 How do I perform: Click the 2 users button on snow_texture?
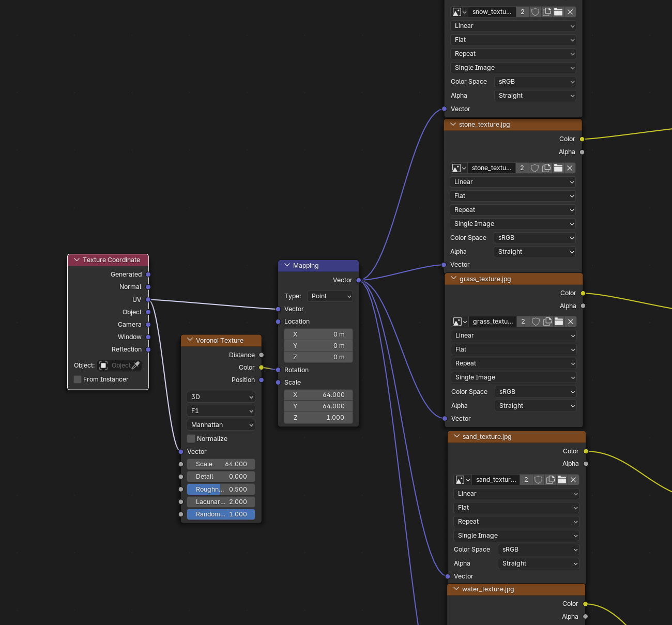click(x=522, y=11)
